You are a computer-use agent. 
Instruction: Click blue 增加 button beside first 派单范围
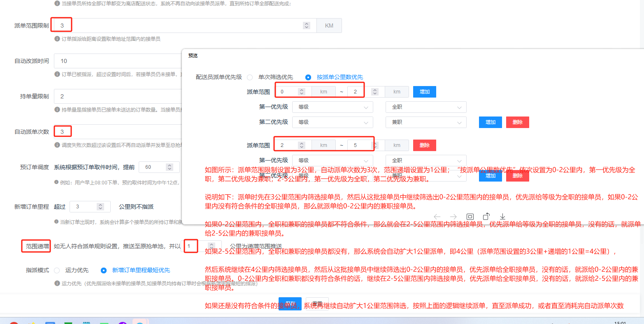tap(425, 92)
